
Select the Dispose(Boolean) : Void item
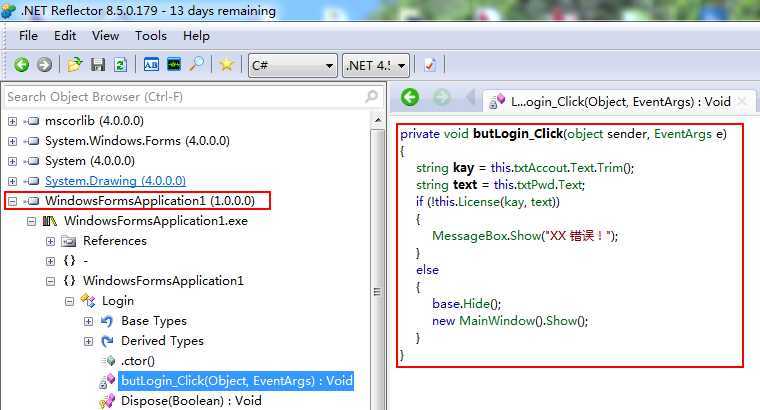click(x=191, y=401)
